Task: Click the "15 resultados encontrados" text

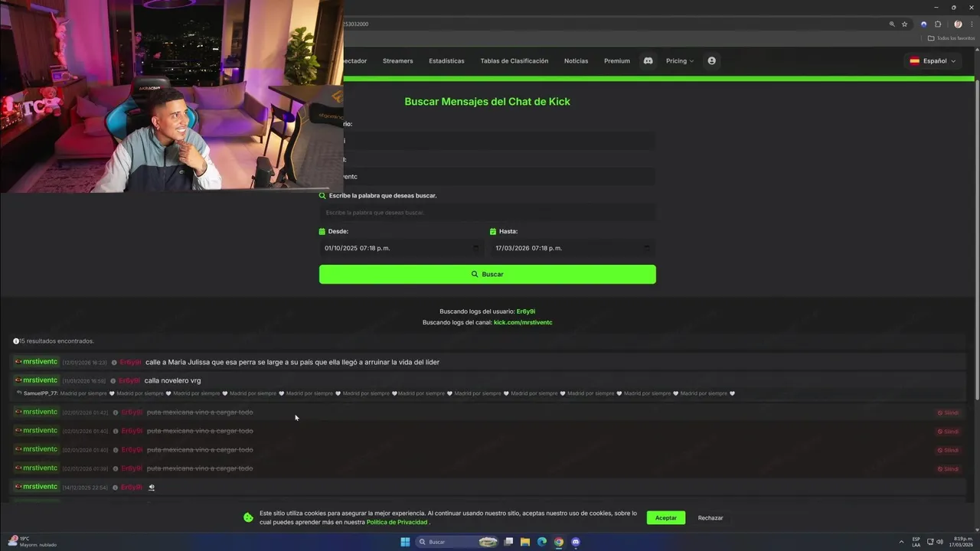Action: [x=57, y=341]
